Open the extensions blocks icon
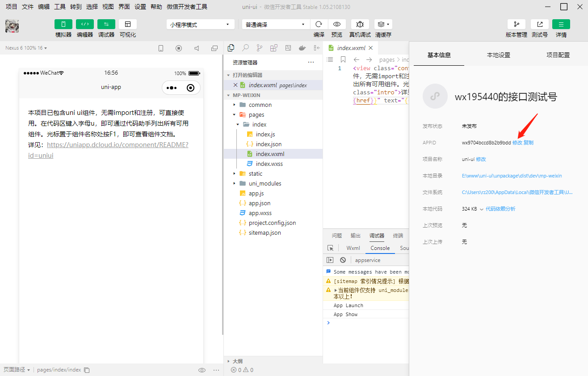The height and width of the screenshot is (376, 588). [274, 48]
